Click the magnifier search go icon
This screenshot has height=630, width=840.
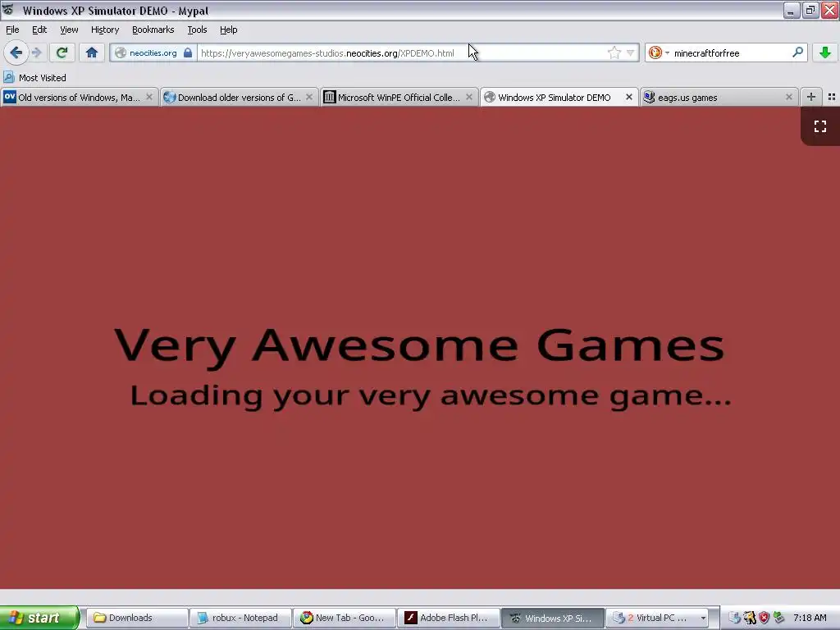click(797, 52)
